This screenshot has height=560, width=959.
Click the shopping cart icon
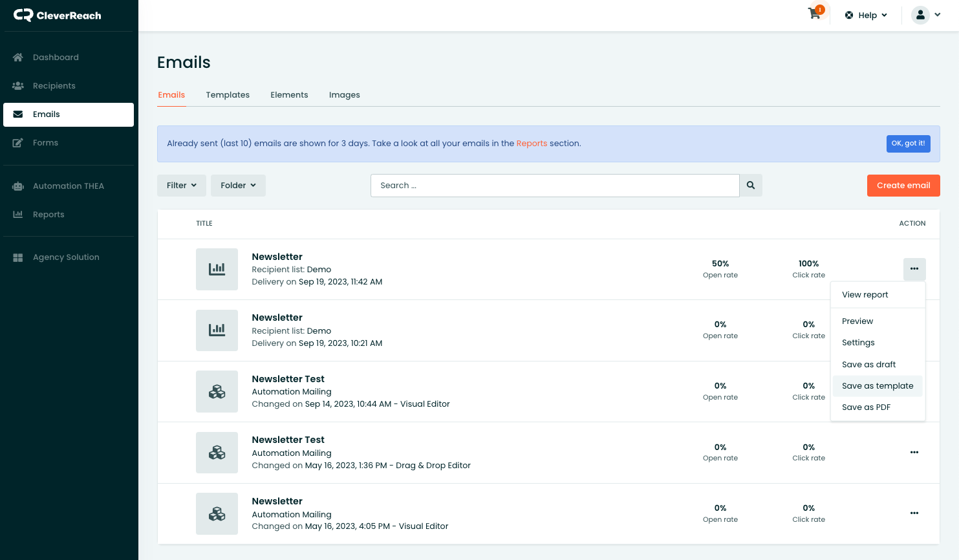coord(814,14)
